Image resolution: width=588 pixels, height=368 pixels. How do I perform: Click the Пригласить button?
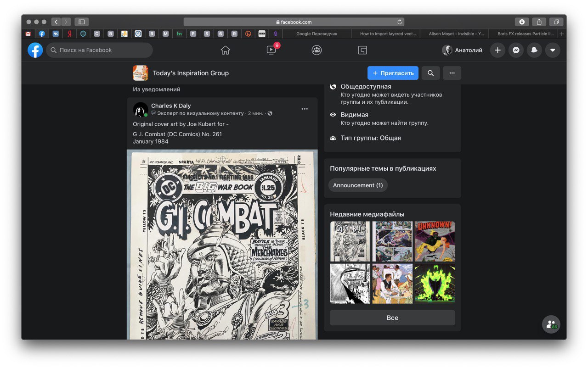(x=393, y=73)
